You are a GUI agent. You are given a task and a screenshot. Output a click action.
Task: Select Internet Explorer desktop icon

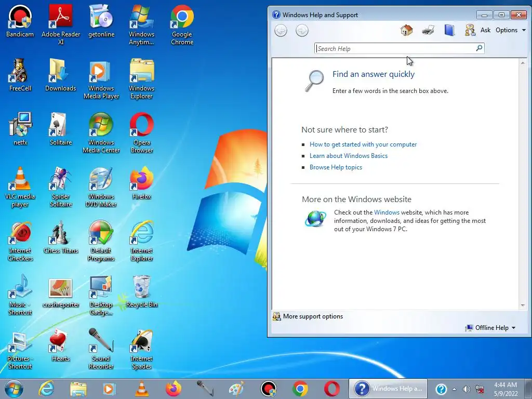[x=141, y=241]
